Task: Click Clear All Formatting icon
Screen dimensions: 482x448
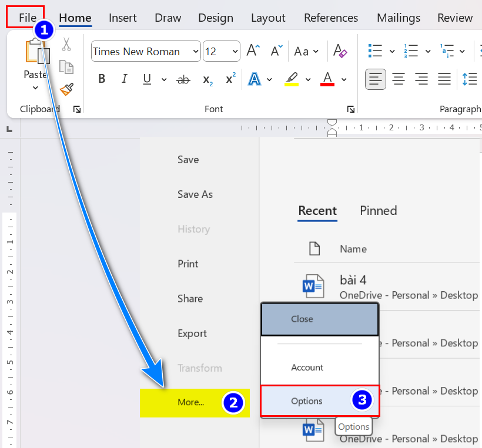Action: click(340, 51)
